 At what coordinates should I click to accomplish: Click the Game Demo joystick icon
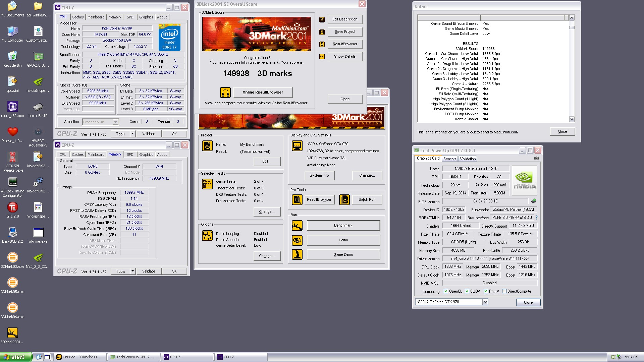coord(297,254)
